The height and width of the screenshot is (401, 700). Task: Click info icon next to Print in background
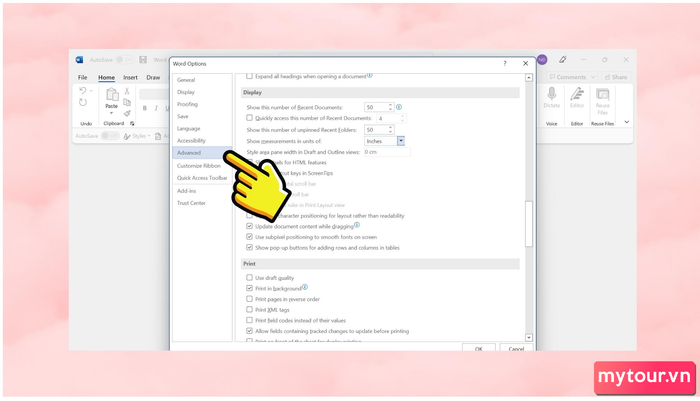tap(305, 287)
